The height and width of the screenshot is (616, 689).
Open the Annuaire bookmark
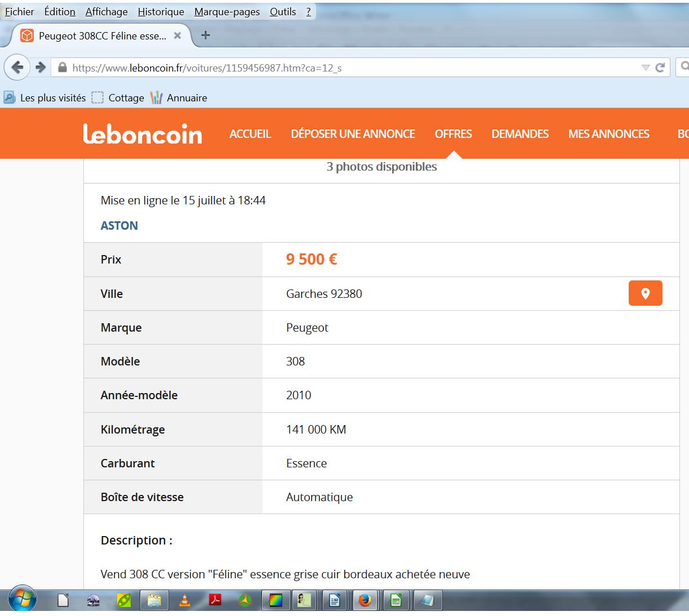[x=179, y=98]
